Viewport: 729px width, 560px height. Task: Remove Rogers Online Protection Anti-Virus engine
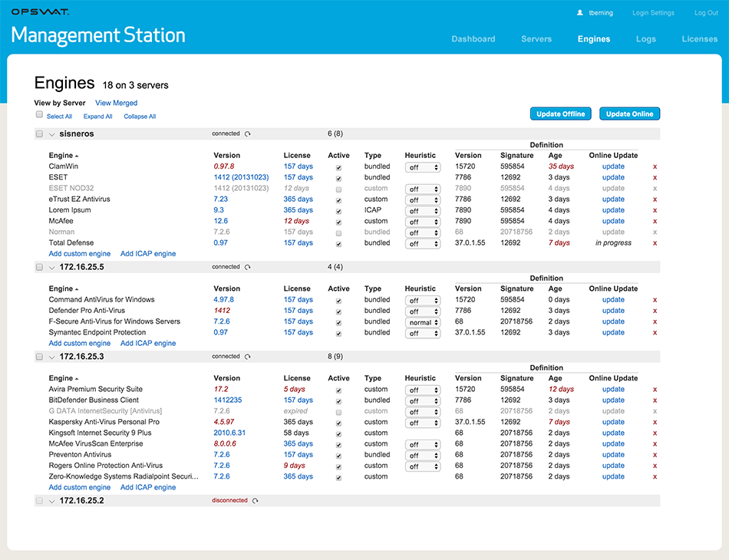(655, 466)
